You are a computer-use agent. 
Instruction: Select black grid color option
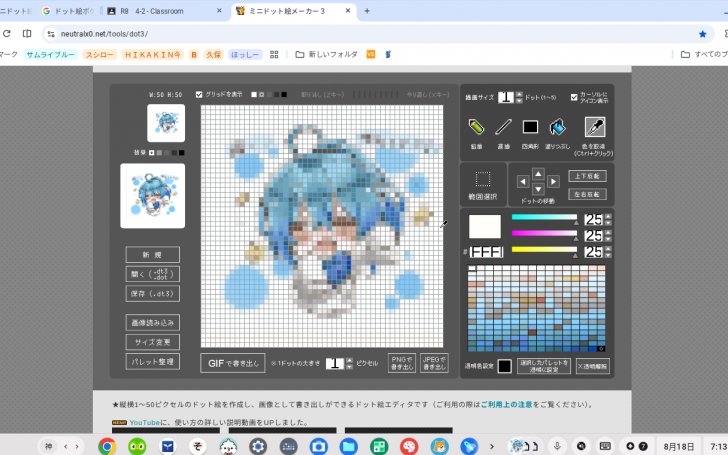(x=284, y=95)
